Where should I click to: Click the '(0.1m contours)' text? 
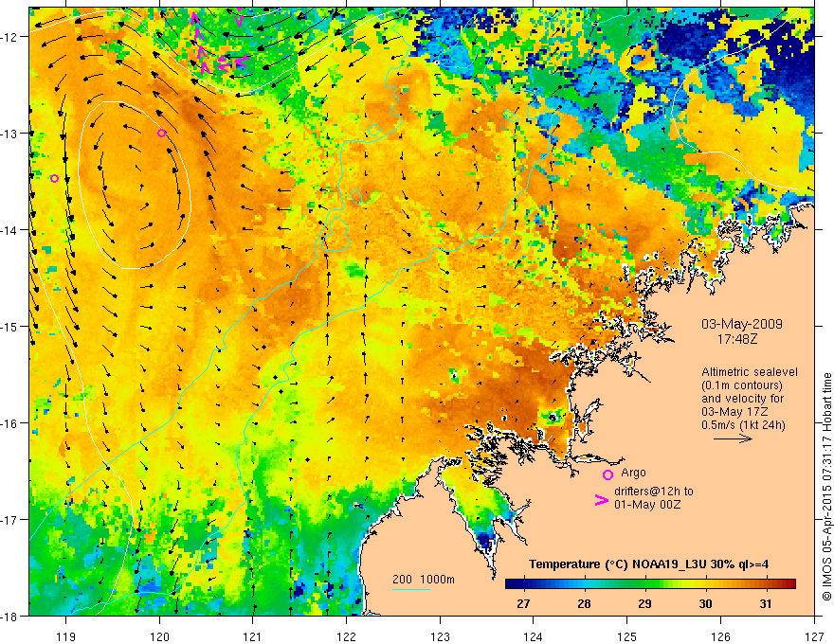(x=742, y=385)
